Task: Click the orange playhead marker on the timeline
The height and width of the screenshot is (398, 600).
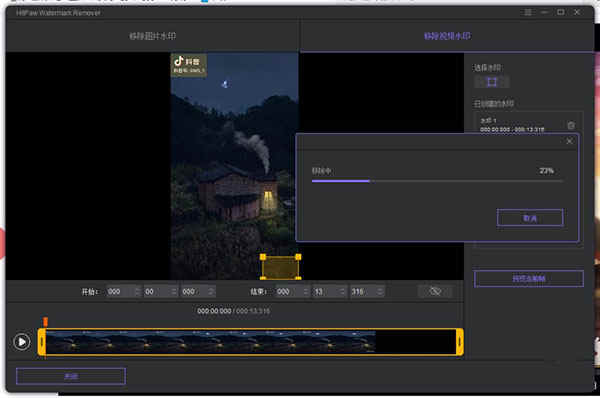Action: pyautogui.click(x=45, y=321)
